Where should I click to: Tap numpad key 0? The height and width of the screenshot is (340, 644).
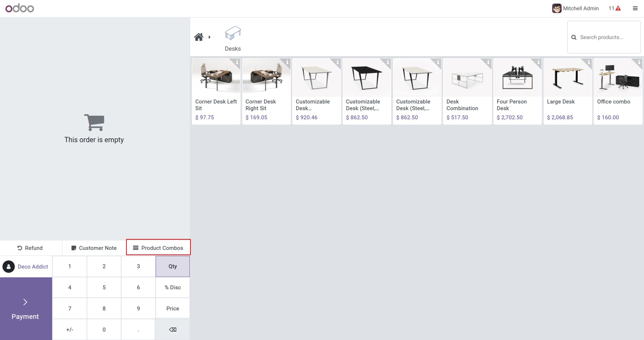104,330
